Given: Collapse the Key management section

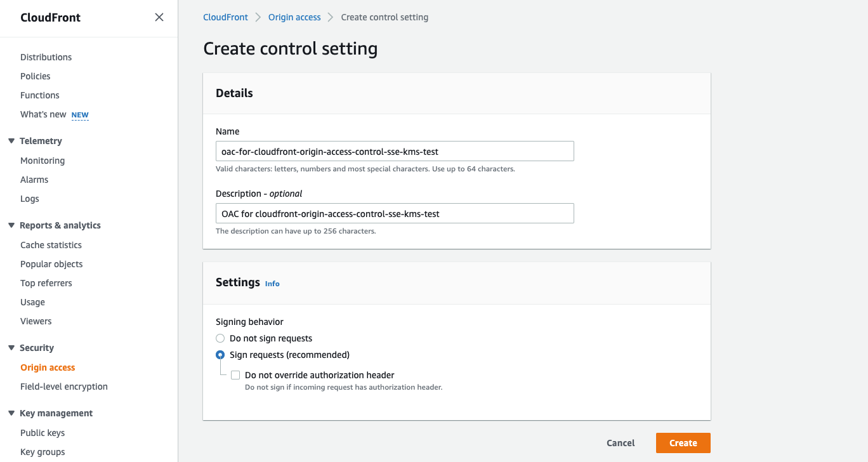Looking at the screenshot, I should [x=11, y=413].
